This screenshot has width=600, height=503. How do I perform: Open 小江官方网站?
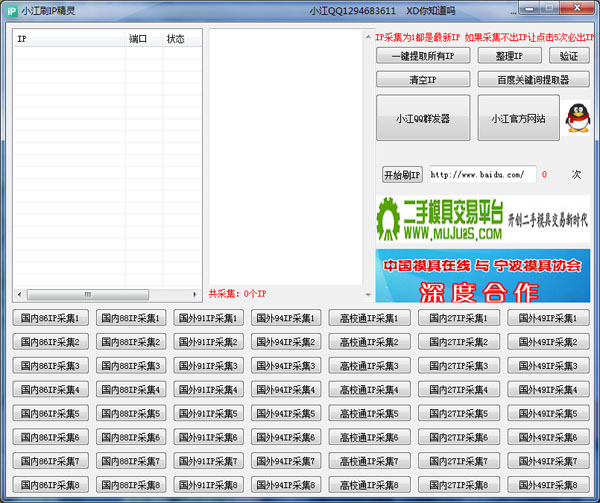click(518, 119)
